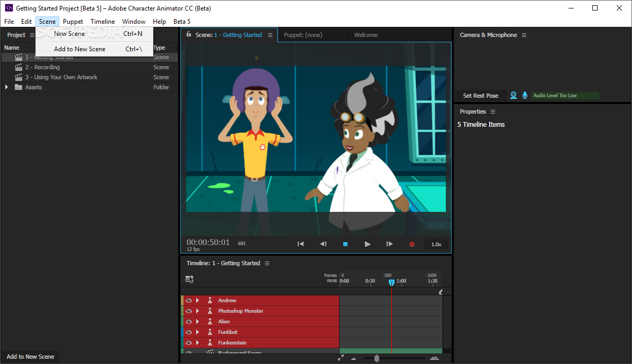This screenshot has width=632, height=364.
Task: Click the blue Stop button
Action: point(345,244)
